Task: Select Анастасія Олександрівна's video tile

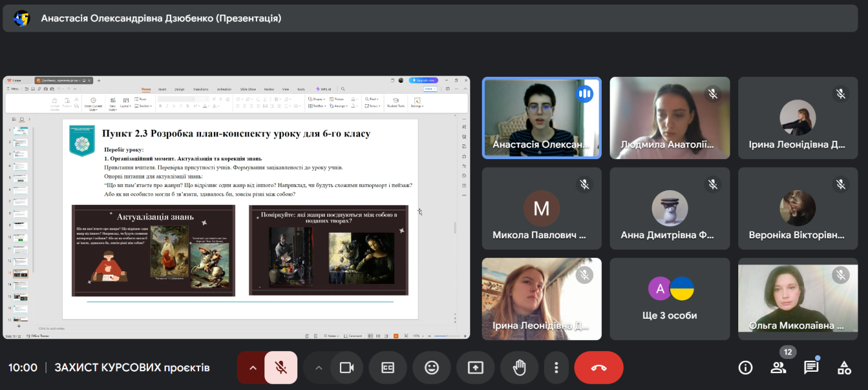Action: click(x=542, y=118)
